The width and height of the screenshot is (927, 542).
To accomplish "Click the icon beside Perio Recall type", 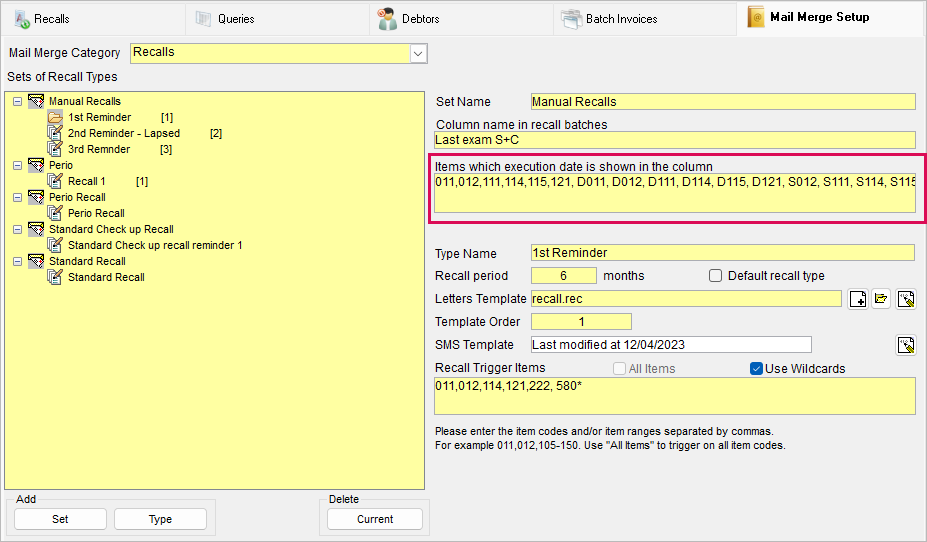I will (55, 213).
